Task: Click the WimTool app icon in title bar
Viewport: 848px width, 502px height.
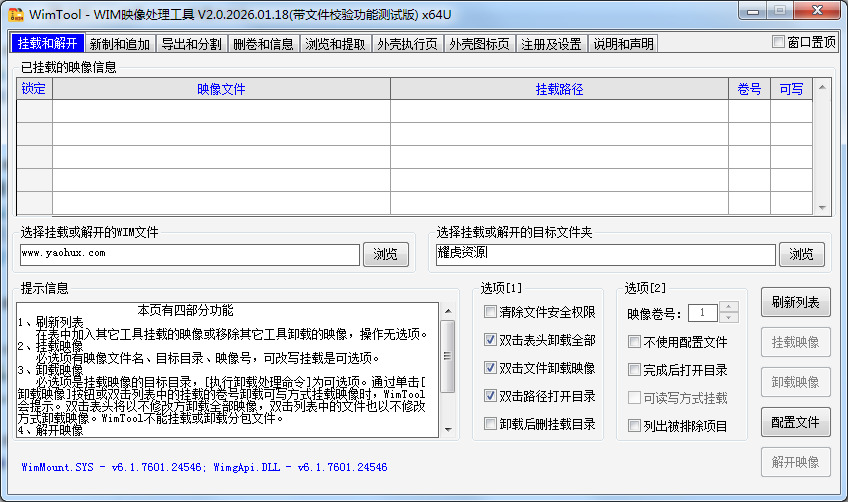Action: (15, 13)
